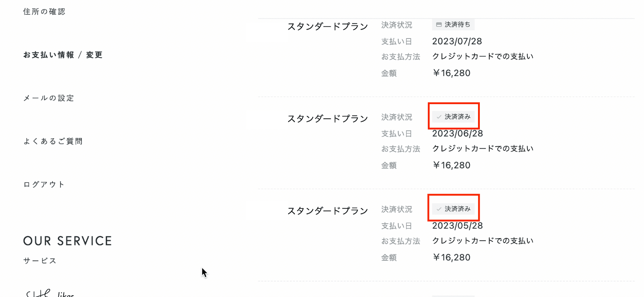
Task: Select お支払い情報 / 変更 in sidebar
Action: [63, 55]
